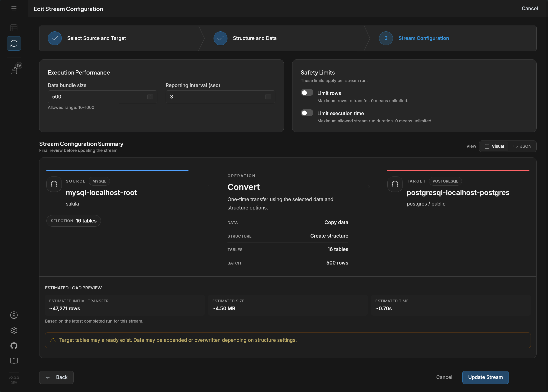The width and height of the screenshot is (548, 392).
Task: Click the ~47,271 rows estimate
Action: [65, 308]
